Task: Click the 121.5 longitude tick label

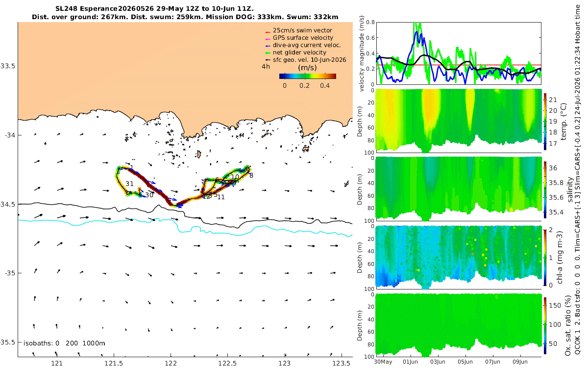Action: click(x=114, y=364)
